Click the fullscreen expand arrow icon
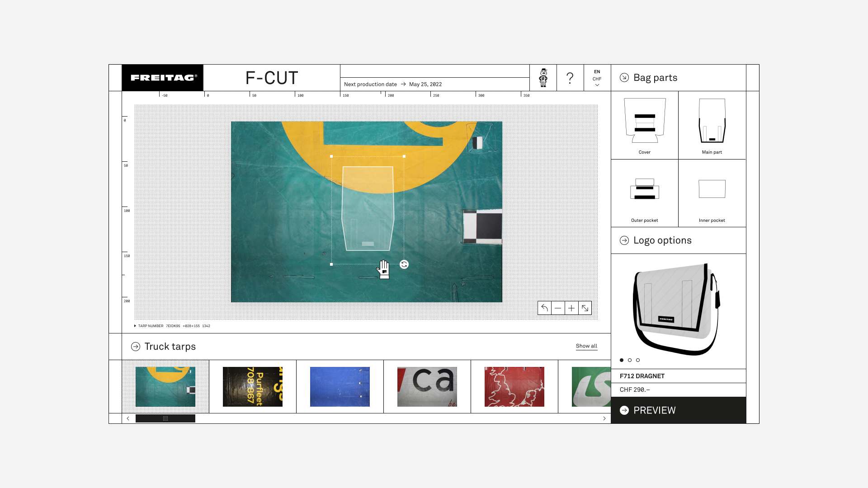Image resolution: width=868 pixels, height=488 pixels. pos(585,308)
